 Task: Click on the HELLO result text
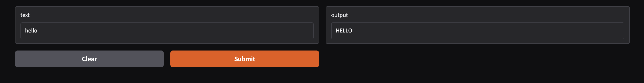point(344,31)
